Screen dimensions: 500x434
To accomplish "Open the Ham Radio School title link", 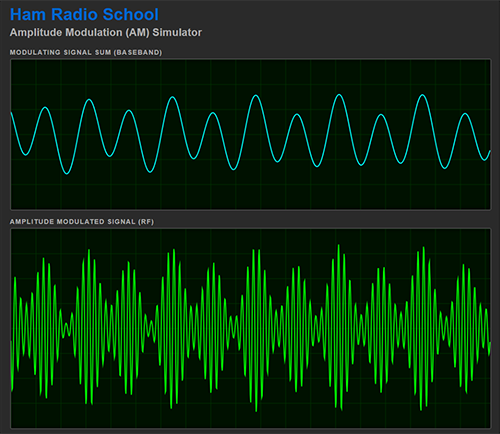I will pyautogui.click(x=84, y=15).
